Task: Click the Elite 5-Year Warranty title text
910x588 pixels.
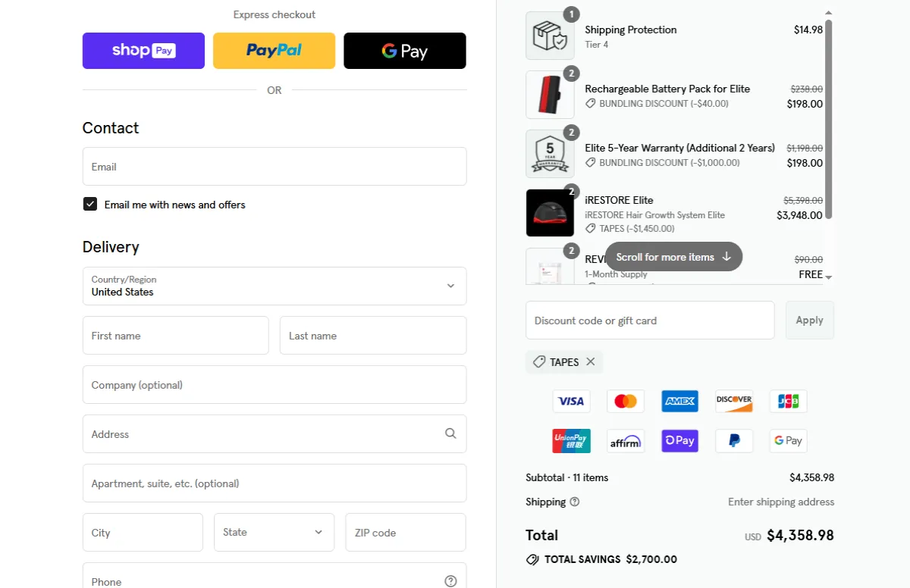Action: tap(680, 148)
